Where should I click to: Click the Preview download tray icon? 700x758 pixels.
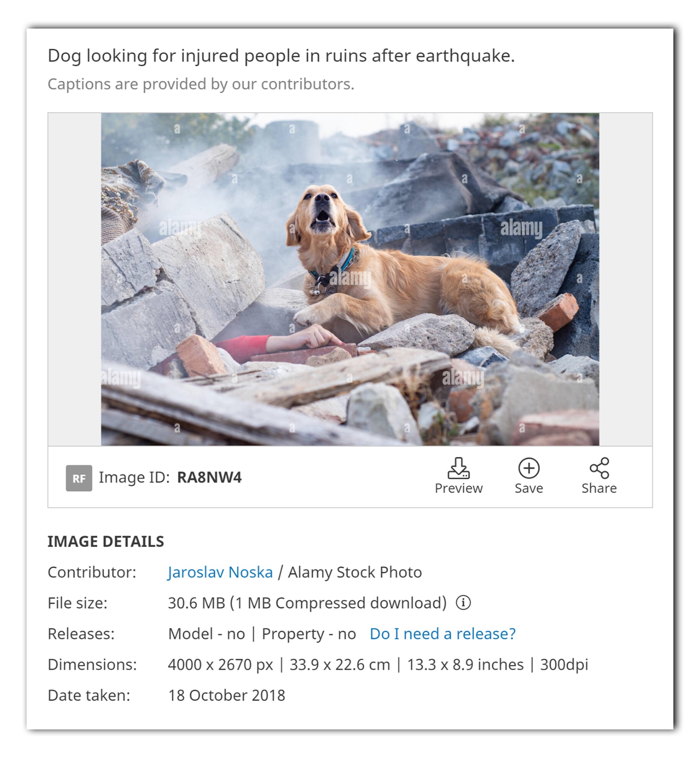(x=458, y=468)
